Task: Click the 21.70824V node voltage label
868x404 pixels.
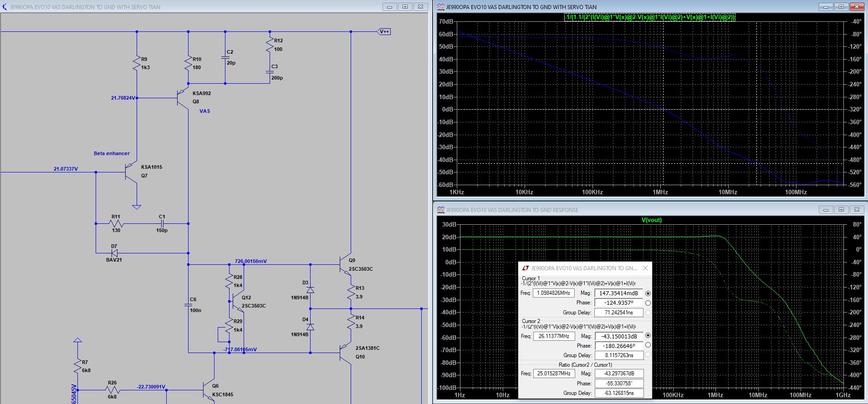Action: point(123,98)
